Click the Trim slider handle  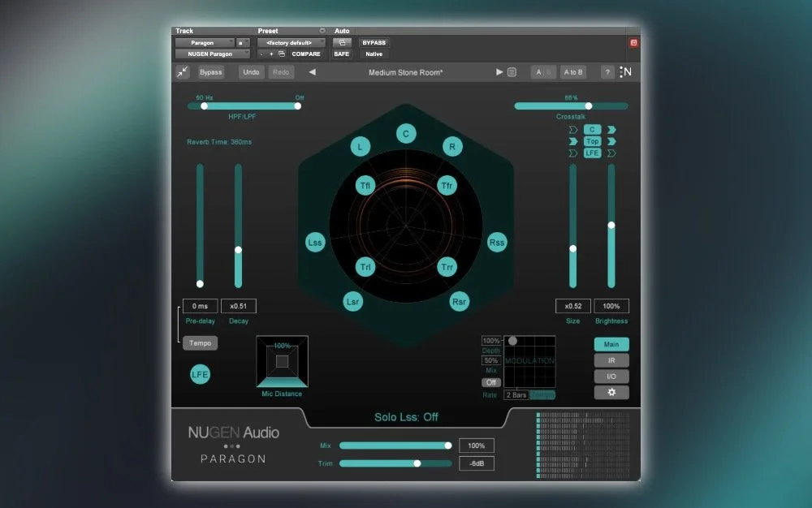417,463
